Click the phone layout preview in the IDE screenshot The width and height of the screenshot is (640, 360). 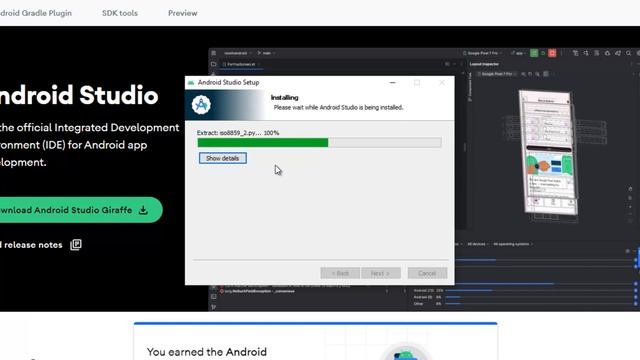coord(549,153)
